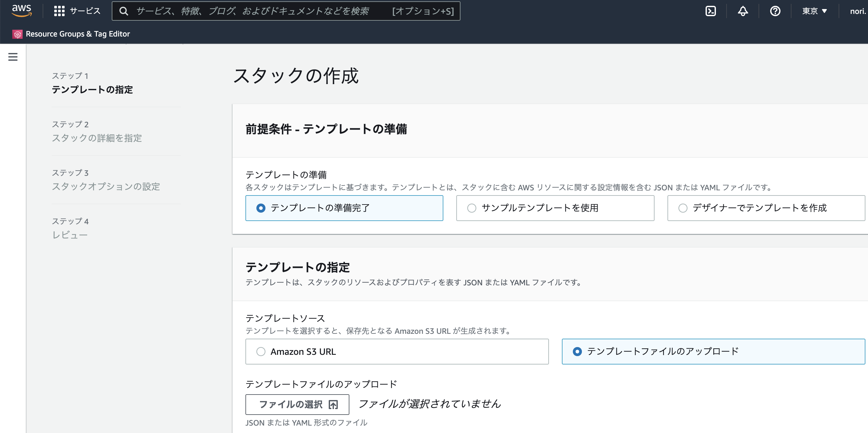
Task: Open the 東京 region dropdown
Action: pos(814,11)
